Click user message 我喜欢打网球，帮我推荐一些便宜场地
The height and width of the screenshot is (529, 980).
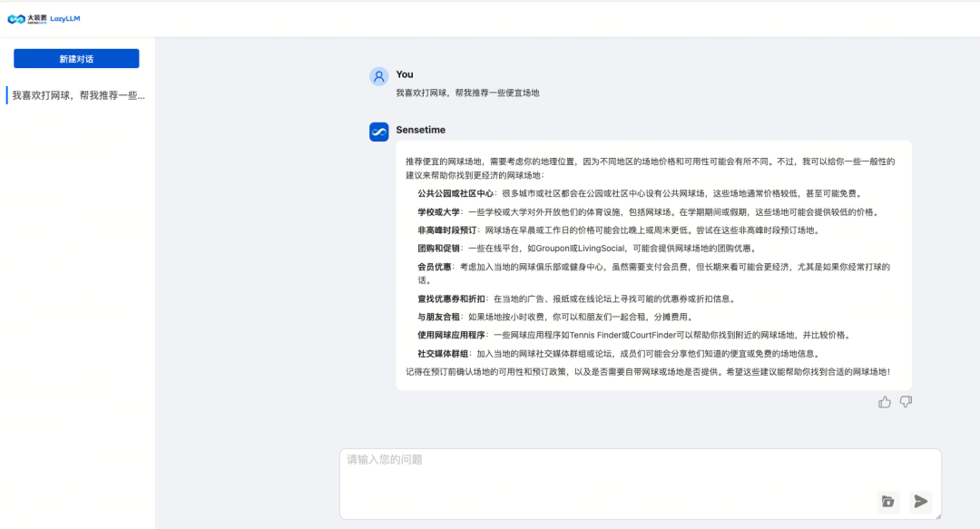coord(467,93)
